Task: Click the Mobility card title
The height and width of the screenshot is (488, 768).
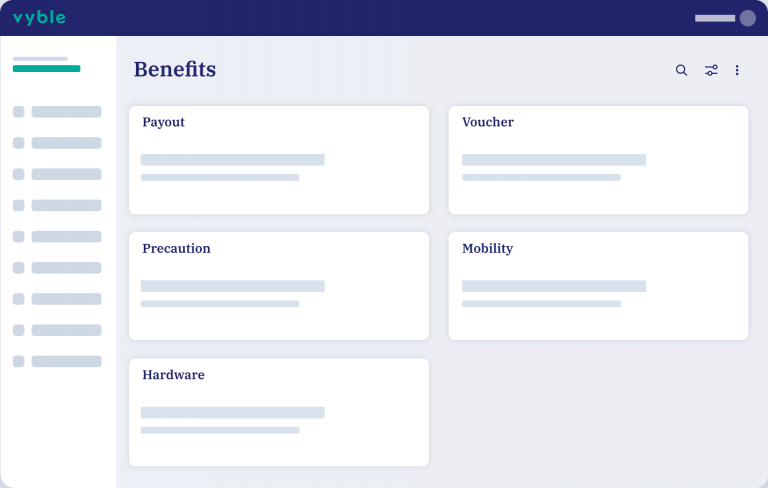Action: click(487, 249)
